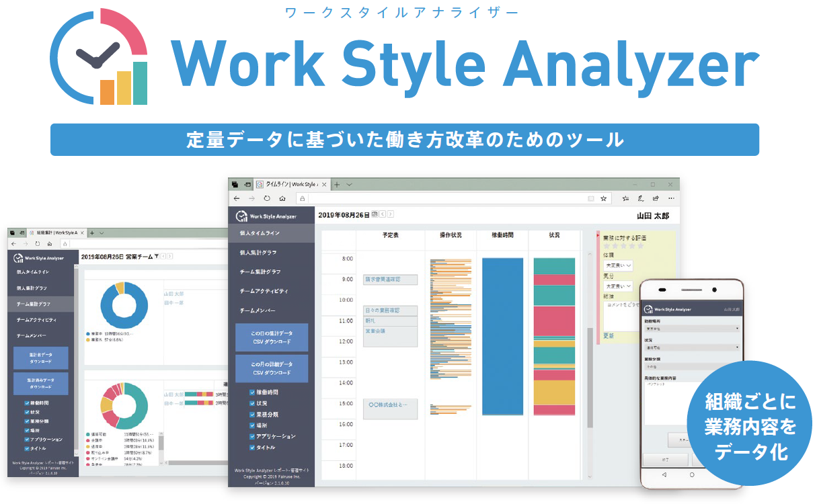Click 集計前データ ダウンロード in rear window
The image size is (817, 504).
coord(41,358)
